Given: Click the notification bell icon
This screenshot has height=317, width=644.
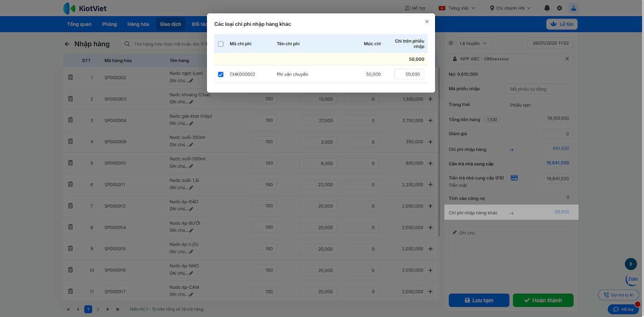Looking at the screenshot, I should (x=547, y=8).
